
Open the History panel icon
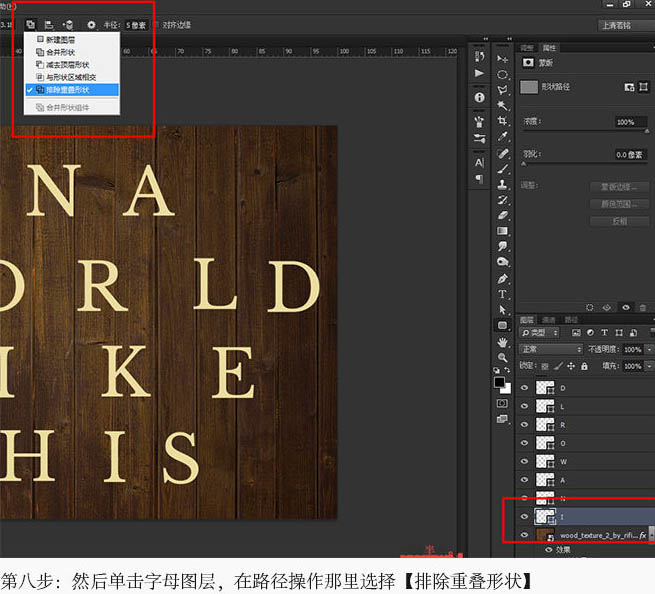point(479,56)
